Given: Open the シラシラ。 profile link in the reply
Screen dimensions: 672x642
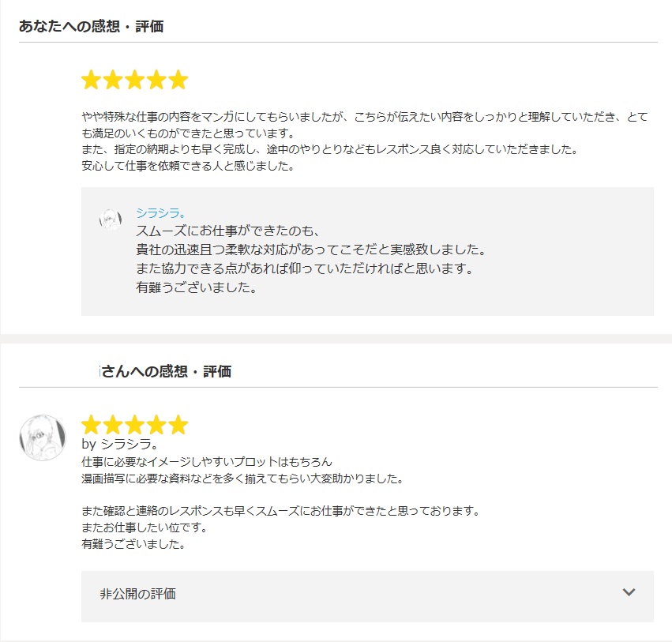Looking at the screenshot, I should click(160, 213).
